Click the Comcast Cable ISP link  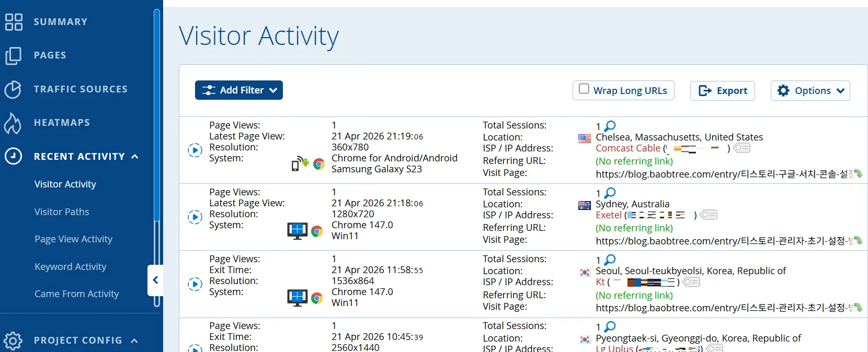coord(628,148)
